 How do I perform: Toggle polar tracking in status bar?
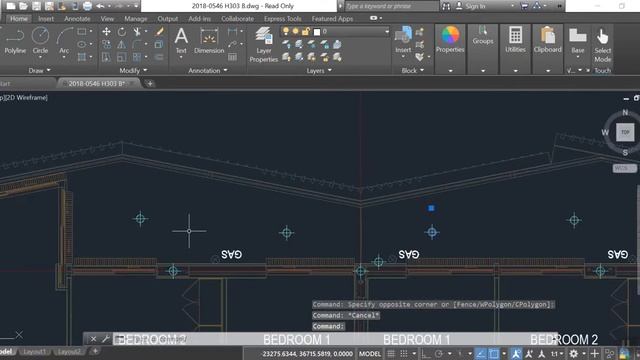[x=439, y=354]
